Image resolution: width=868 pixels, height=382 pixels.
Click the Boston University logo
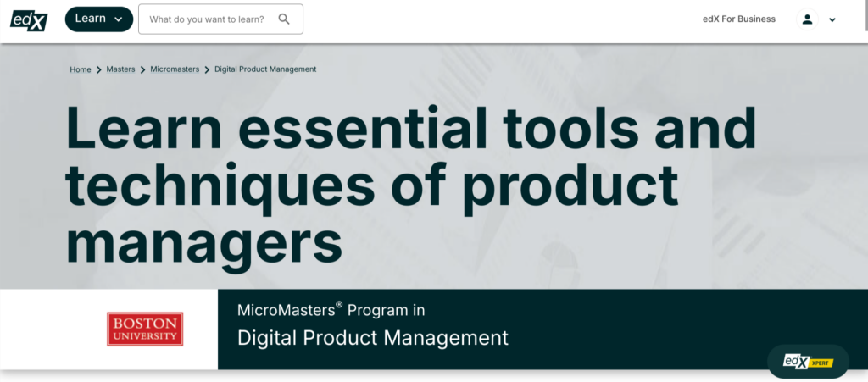pos(145,329)
